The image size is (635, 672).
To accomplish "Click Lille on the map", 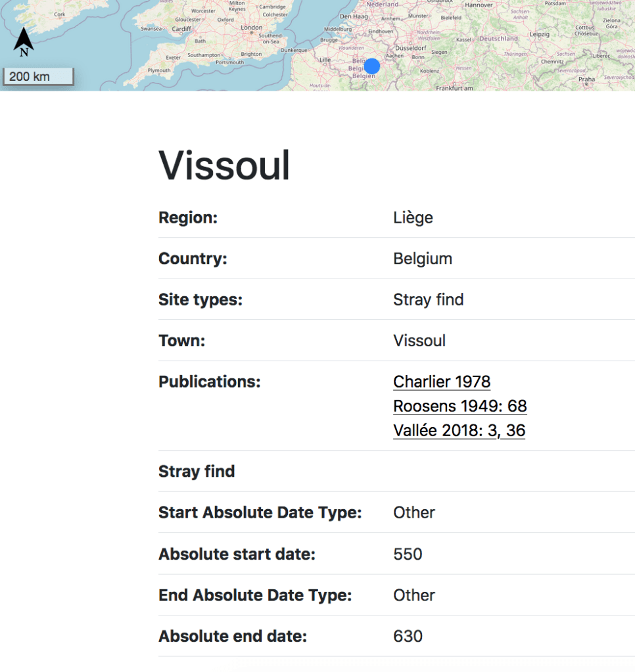I will point(325,60).
